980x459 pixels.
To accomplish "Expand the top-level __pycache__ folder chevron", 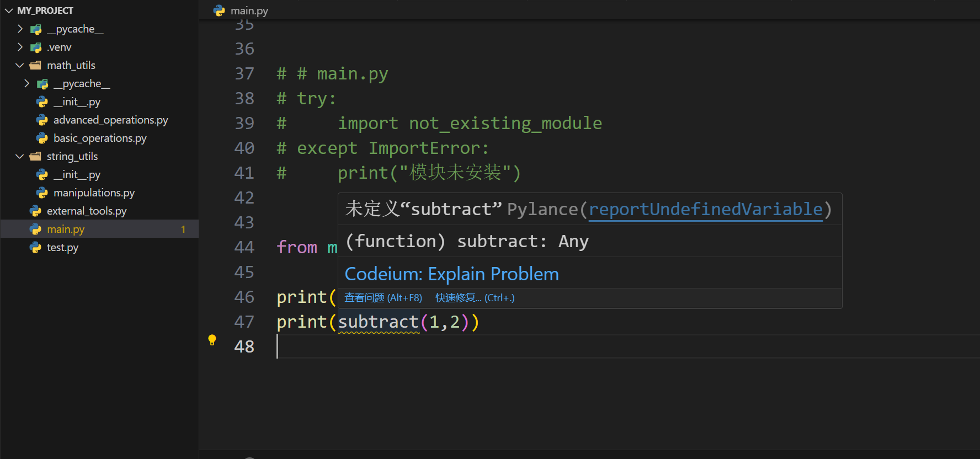I will click(x=20, y=29).
